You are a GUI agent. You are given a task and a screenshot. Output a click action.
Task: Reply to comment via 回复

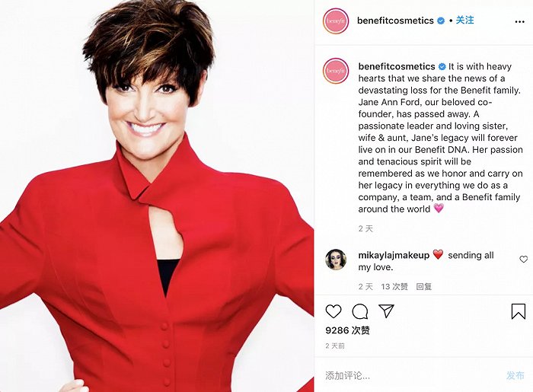[x=424, y=287]
